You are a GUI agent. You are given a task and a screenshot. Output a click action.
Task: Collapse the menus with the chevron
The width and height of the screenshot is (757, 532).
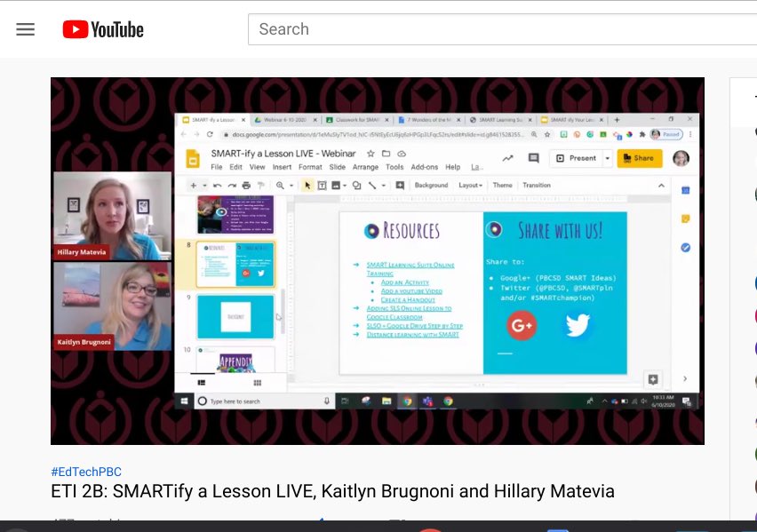point(661,186)
